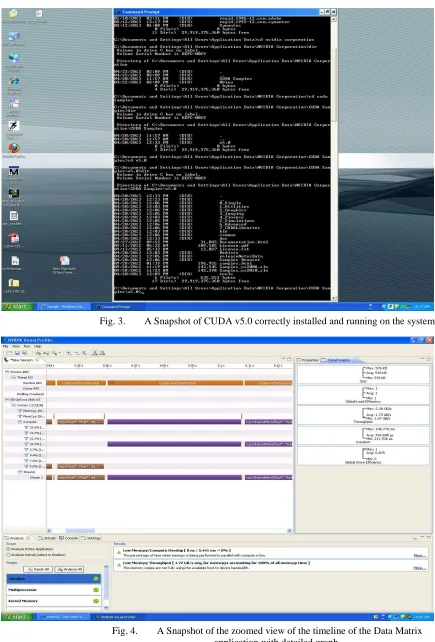Select Analyze Entire Application radio button

tap(8, 549)
